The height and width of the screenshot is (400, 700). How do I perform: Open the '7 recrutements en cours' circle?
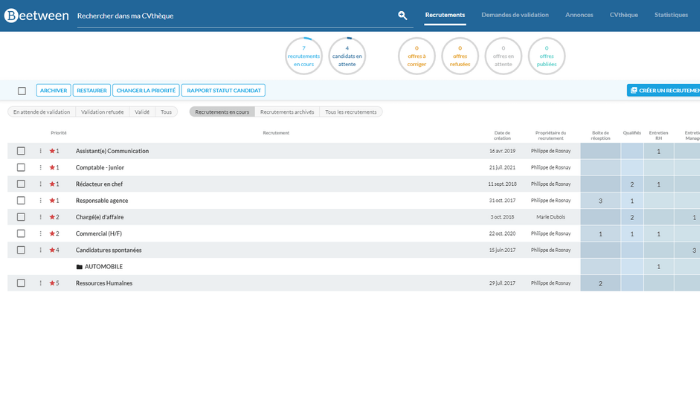click(303, 56)
